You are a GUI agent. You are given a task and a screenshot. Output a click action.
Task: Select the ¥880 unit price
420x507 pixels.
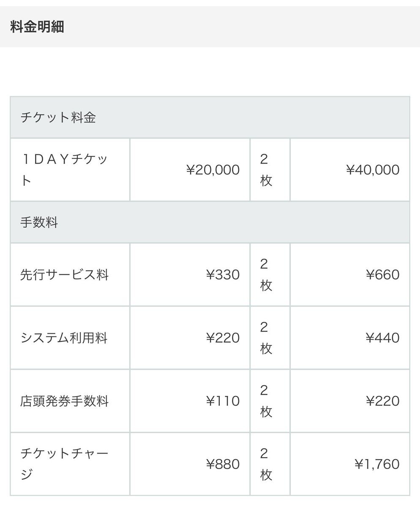(x=223, y=464)
